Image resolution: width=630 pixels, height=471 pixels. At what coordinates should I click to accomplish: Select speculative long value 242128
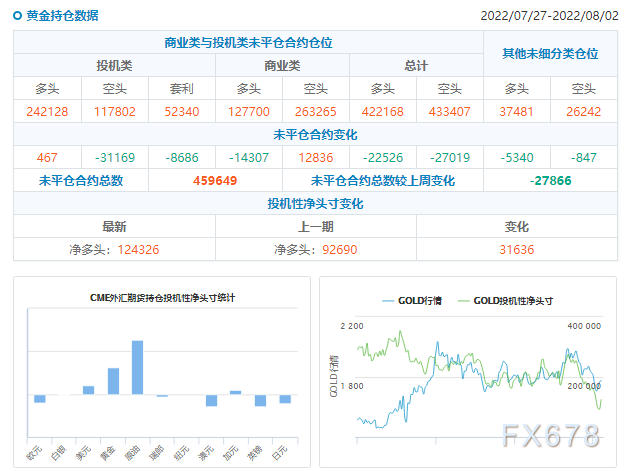click(47, 111)
